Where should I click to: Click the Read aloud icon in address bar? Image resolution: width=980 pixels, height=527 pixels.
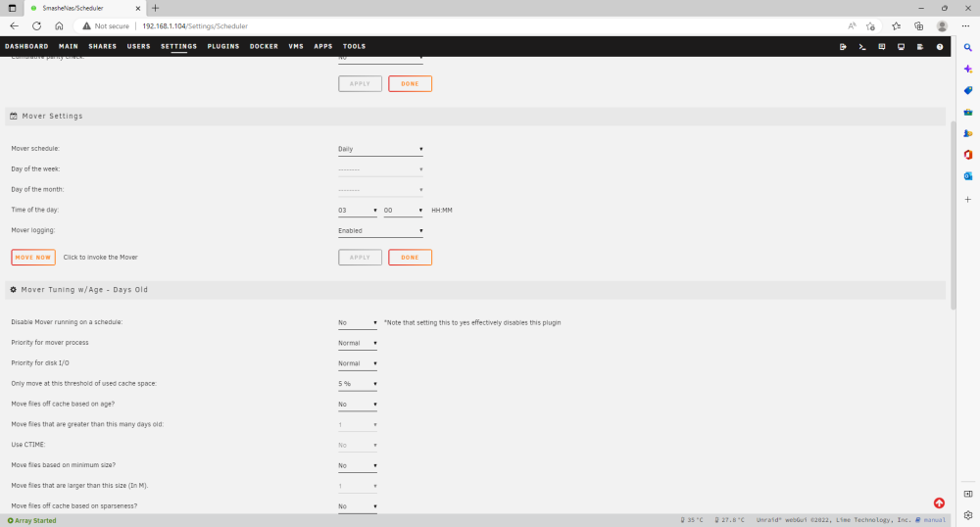point(852,26)
